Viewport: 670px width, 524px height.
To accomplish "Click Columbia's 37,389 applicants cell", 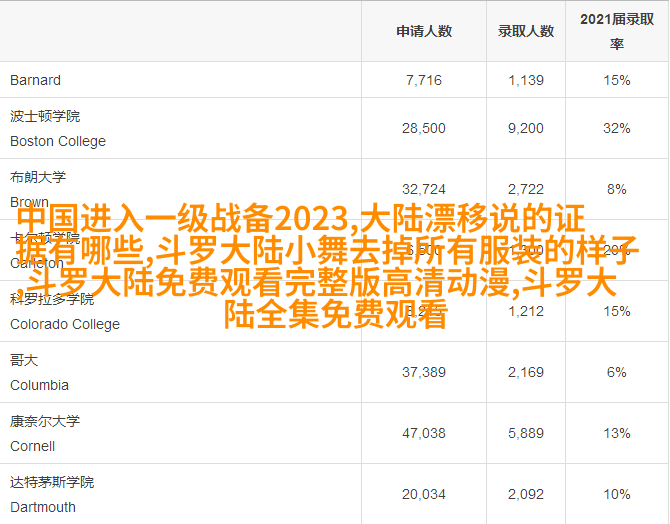I will pos(424,372).
